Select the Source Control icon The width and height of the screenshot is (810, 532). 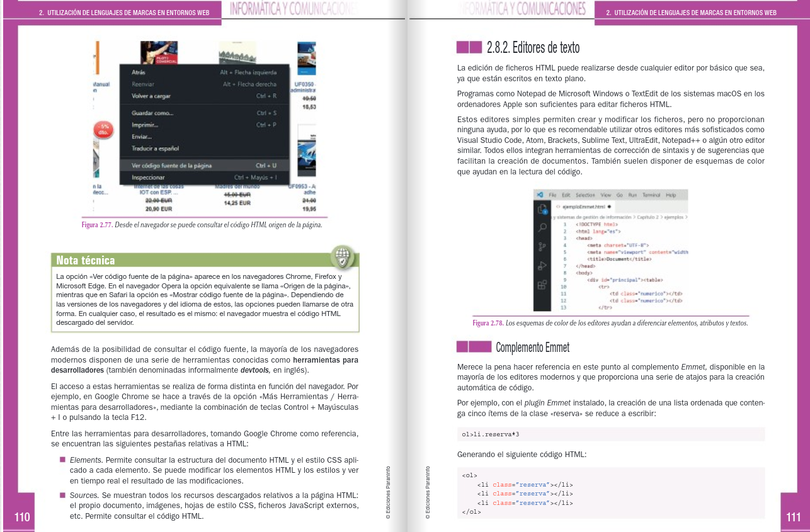[542, 246]
